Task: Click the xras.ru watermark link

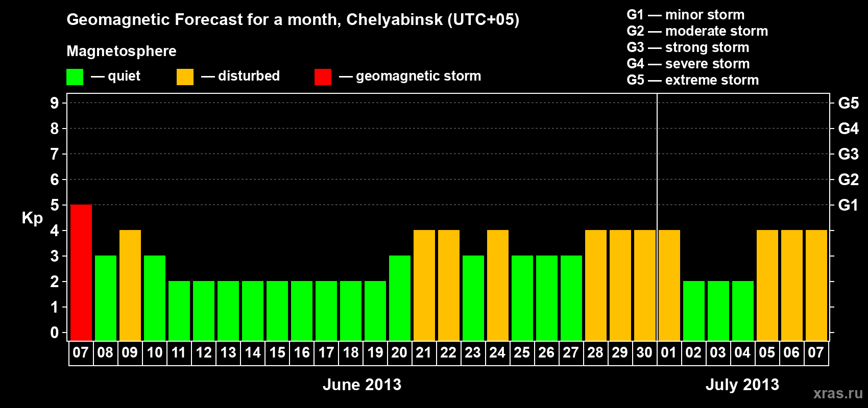Action: pos(838,393)
